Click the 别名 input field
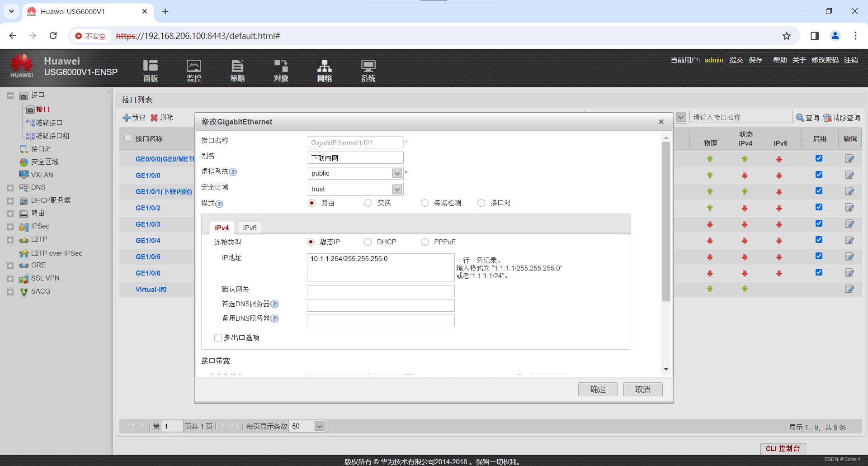868x466 pixels. [355, 158]
